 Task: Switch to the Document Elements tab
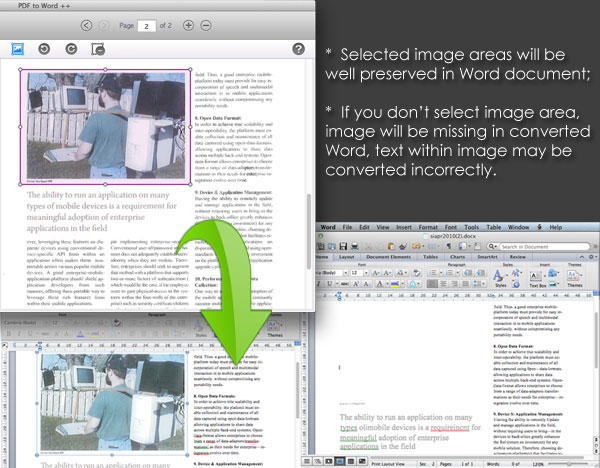click(388, 257)
